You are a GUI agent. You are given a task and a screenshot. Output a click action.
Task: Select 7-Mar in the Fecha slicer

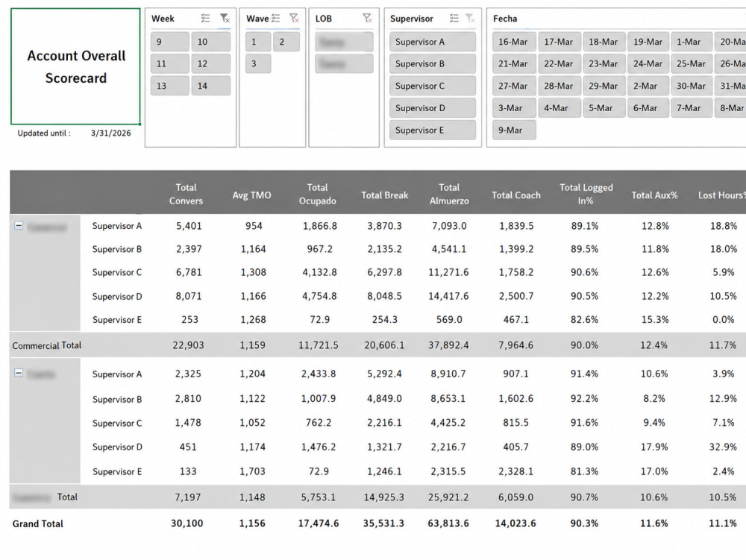tap(692, 108)
